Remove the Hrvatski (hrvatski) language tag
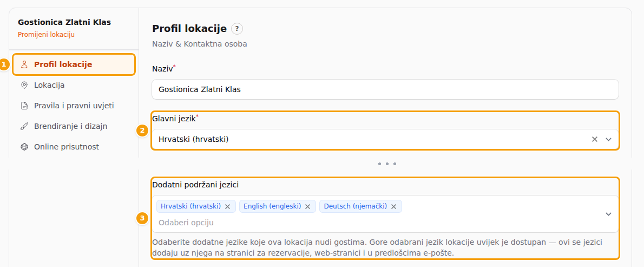 (x=227, y=206)
